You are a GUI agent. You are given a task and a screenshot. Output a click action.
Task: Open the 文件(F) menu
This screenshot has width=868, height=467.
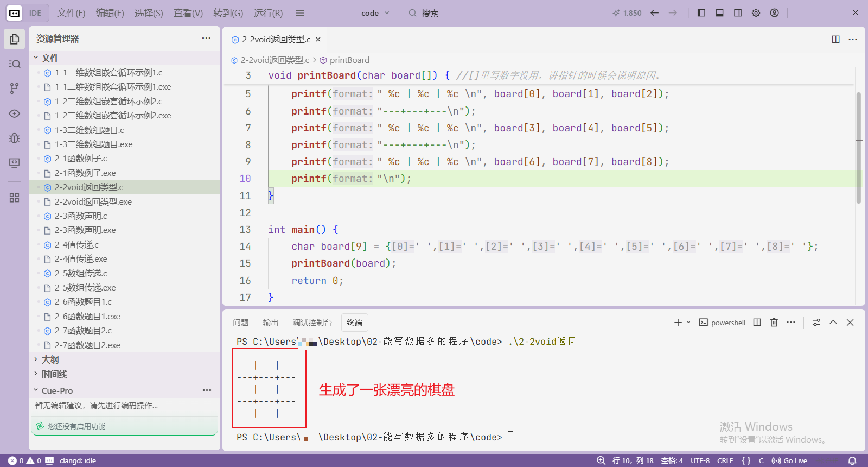coord(71,13)
